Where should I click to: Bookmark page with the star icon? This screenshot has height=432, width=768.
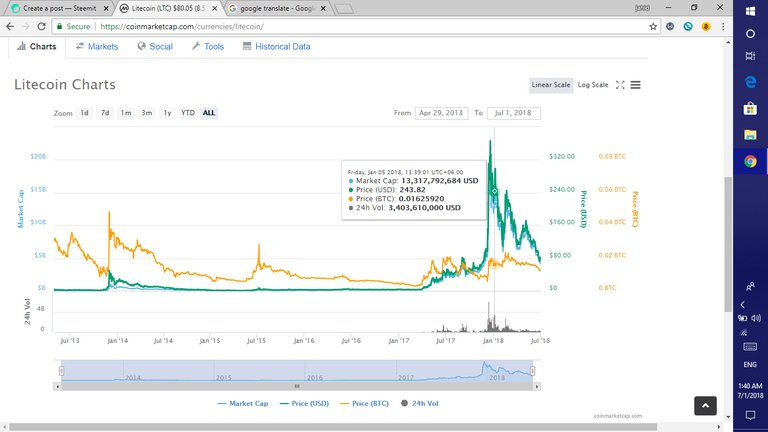pos(653,27)
